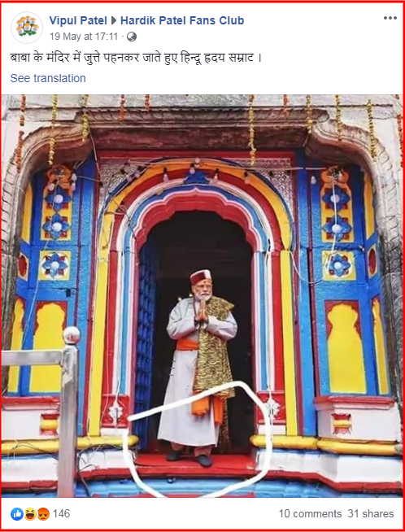Image resolution: width=405 pixels, height=532 pixels.
Task: Open Vipul Patel's profile picture avatar
Action: coord(27,28)
